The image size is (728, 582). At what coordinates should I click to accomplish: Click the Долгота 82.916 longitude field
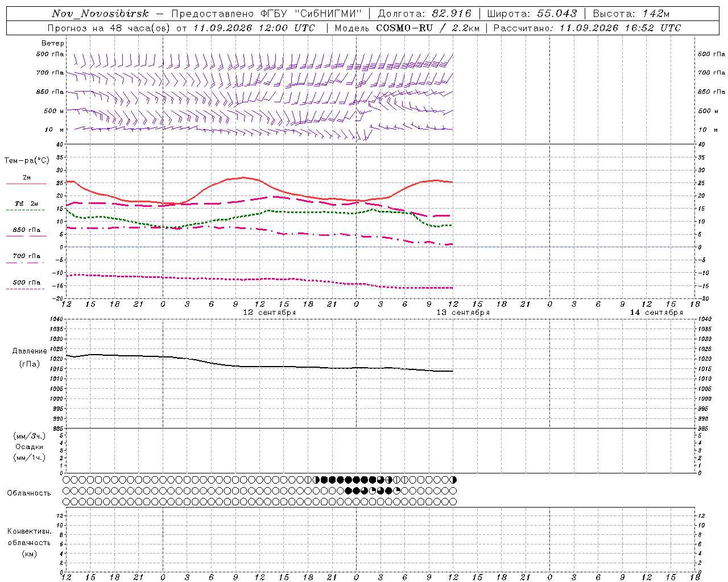[424, 14]
